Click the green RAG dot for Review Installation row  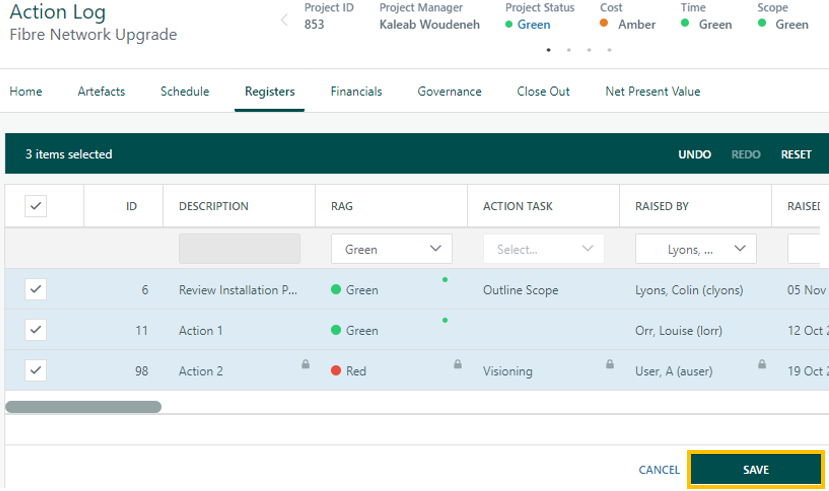pos(336,290)
